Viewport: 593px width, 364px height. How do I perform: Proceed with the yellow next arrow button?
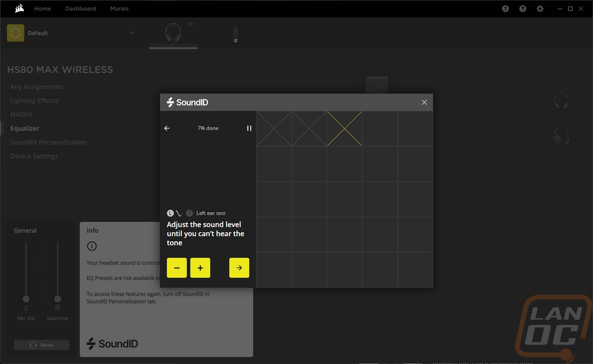tap(239, 267)
